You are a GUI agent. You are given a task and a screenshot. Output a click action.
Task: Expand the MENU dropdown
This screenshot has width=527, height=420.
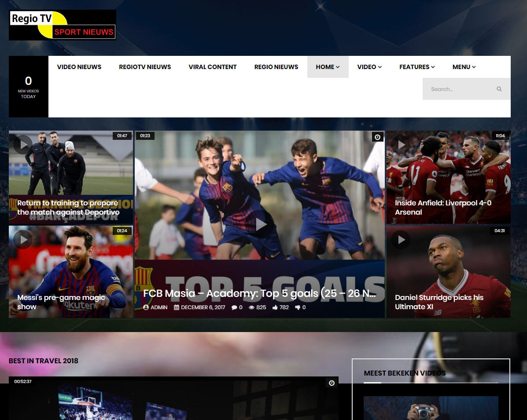pyautogui.click(x=464, y=67)
